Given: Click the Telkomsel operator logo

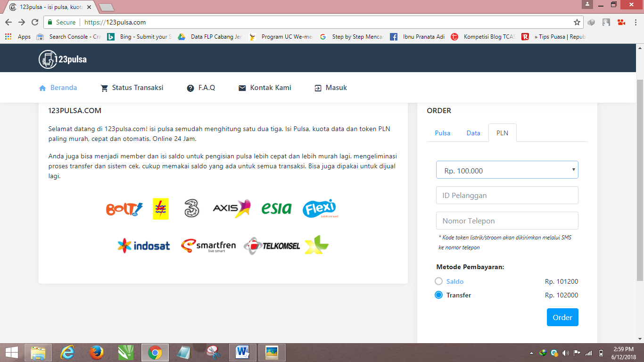Looking at the screenshot, I should (272, 246).
